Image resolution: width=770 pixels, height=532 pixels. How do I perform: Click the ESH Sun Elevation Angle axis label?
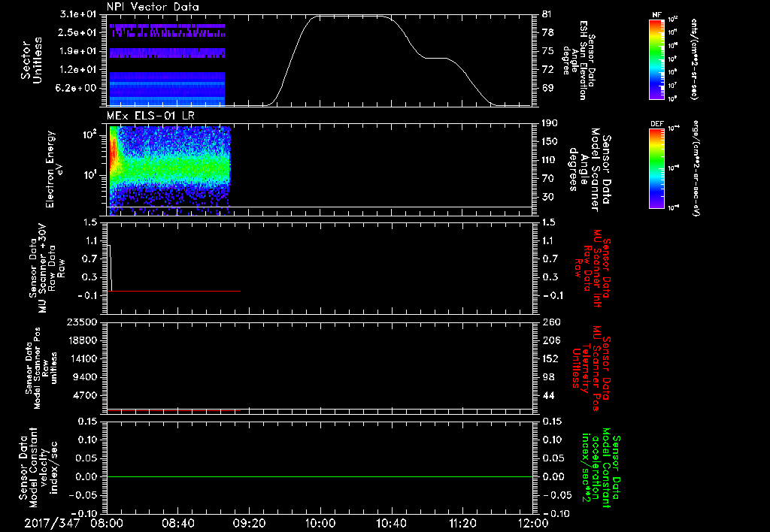(x=578, y=60)
